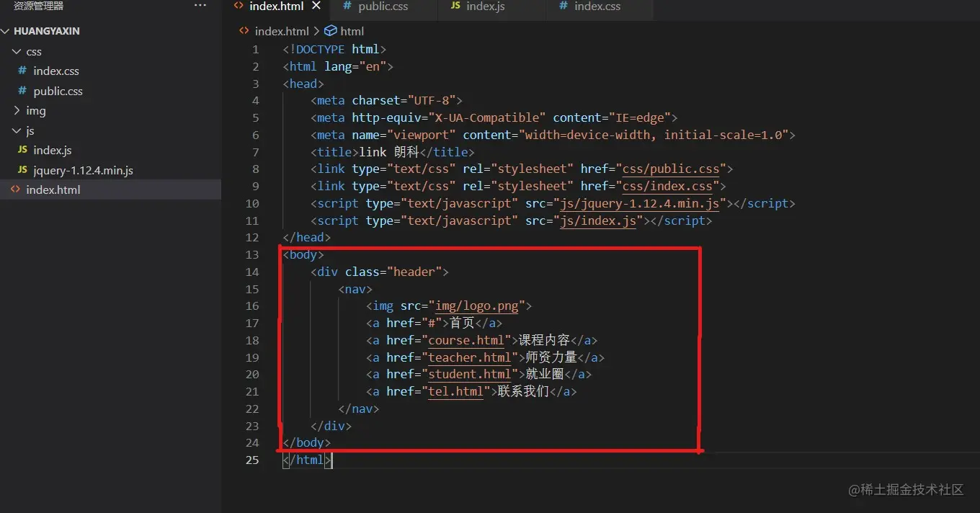Click the '师资力量' text in code
This screenshot has width=980, height=513.
click(551, 358)
